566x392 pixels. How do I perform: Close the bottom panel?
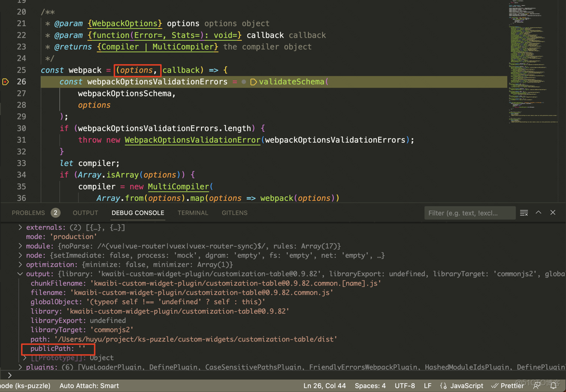coord(553,212)
